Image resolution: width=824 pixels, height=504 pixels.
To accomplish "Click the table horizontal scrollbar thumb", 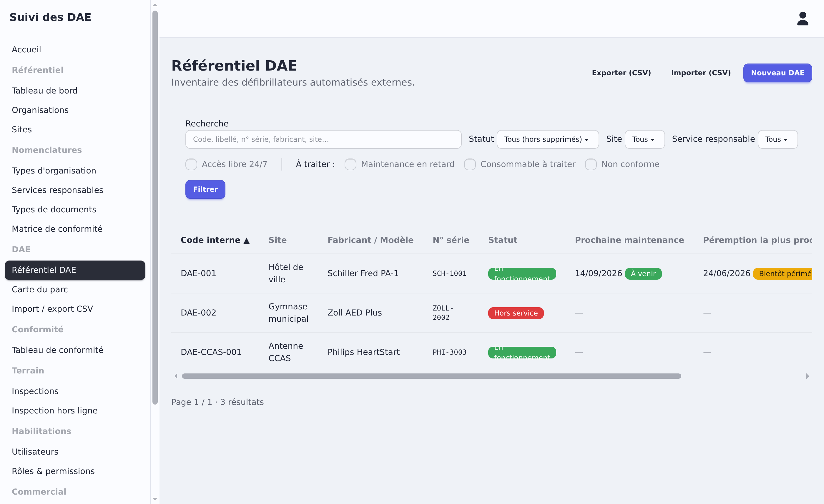I will 431,376.
